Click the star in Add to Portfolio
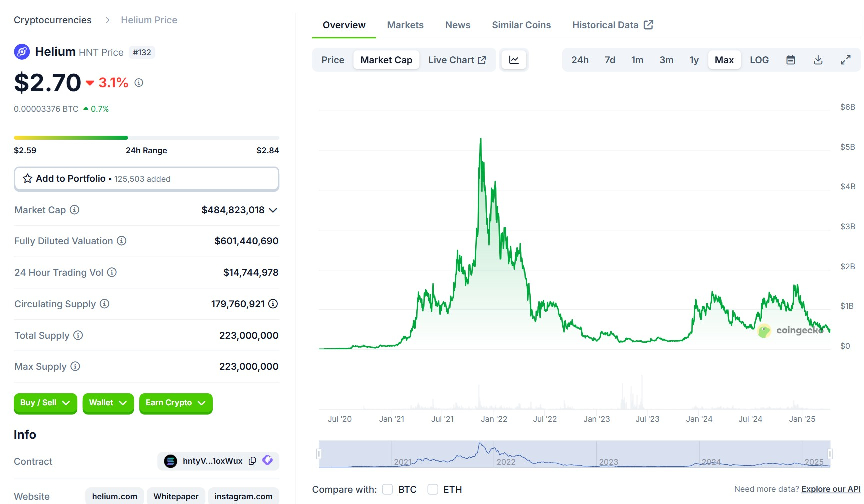 point(27,178)
